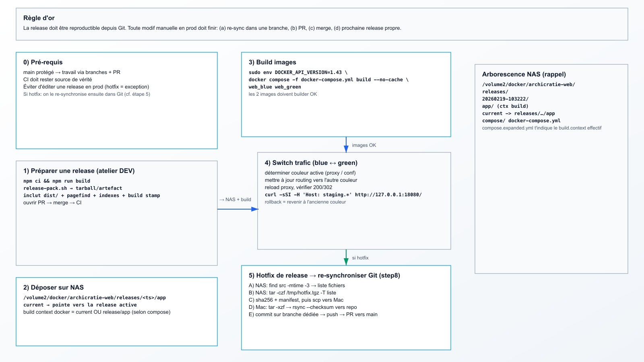This screenshot has width=644, height=362.
Task: Click the "3) Build images" heading
Action: pyautogui.click(x=272, y=62)
